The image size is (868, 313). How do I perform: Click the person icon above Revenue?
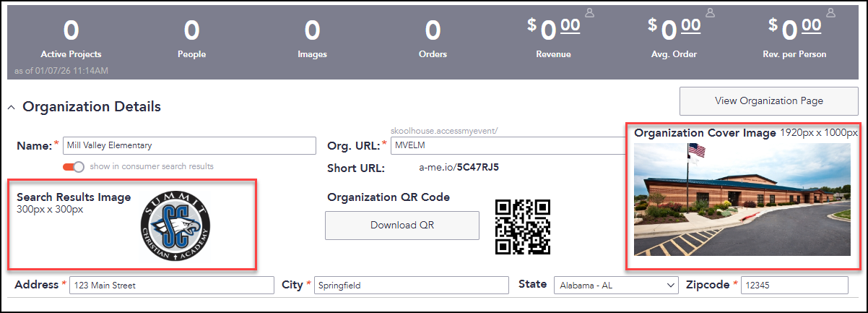click(589, 12)
